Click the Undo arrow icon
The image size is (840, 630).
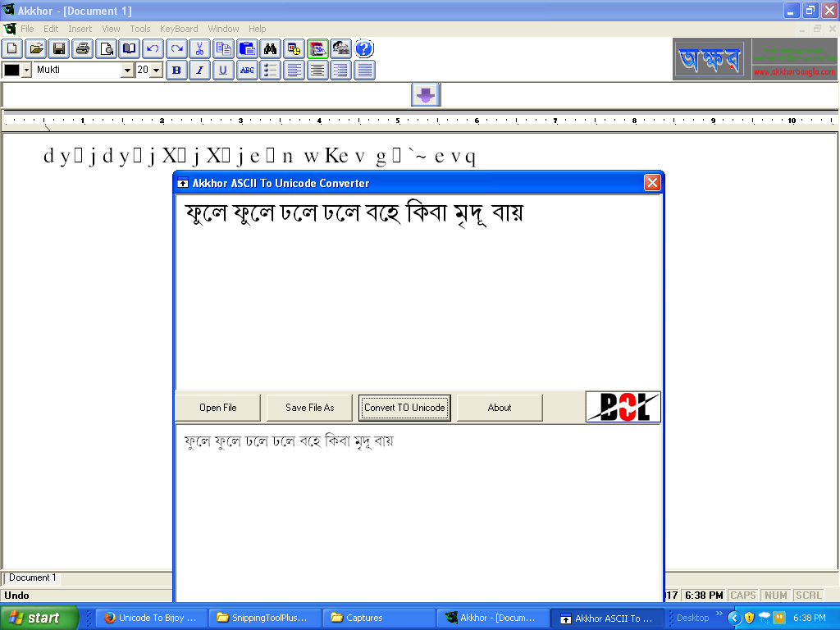[153, 48]
